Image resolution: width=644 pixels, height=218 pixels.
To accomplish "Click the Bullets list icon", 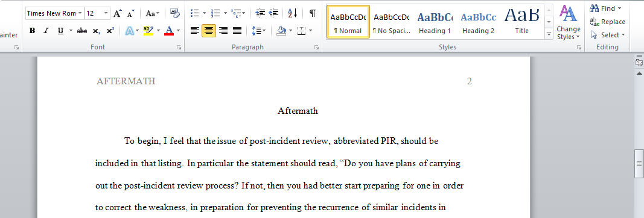I will click(x=195, y=13).
